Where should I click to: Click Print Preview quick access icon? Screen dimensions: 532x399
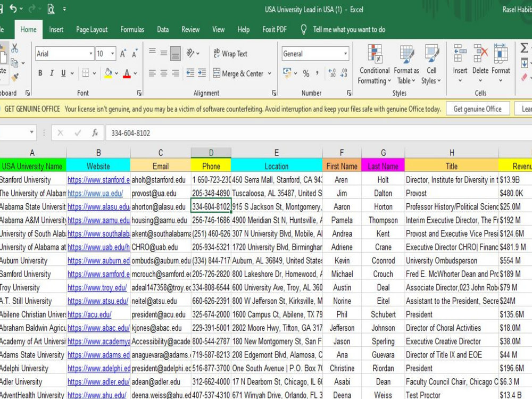point(51,9)
